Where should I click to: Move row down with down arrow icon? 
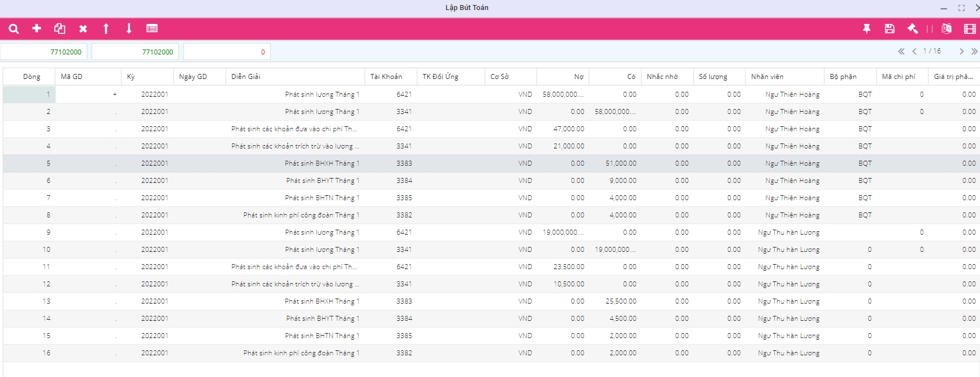[x=129, y=29]
